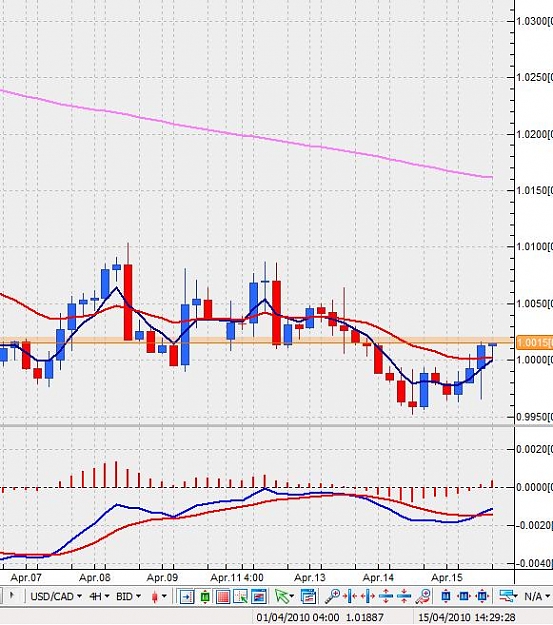
Task: Select the green pointer arrow tool
Action: (x=281, y=597)
